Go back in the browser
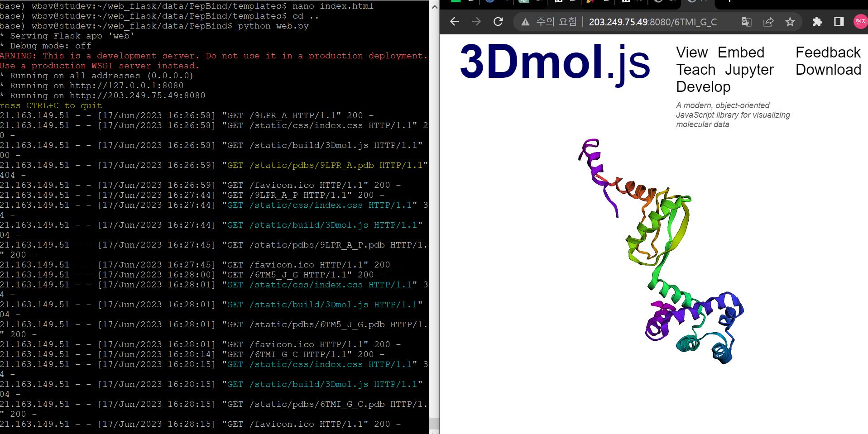This screenshot has width=868, height=434. point(455,22)
